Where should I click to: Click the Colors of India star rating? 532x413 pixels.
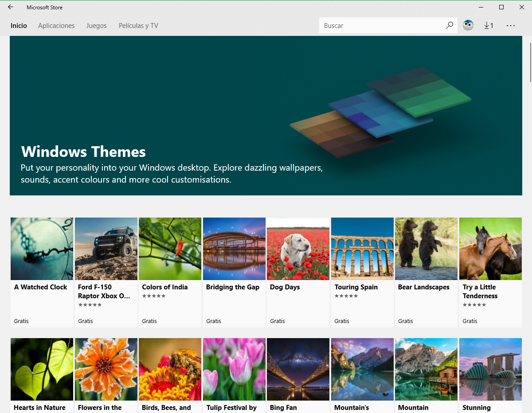[x=154, y=296]
